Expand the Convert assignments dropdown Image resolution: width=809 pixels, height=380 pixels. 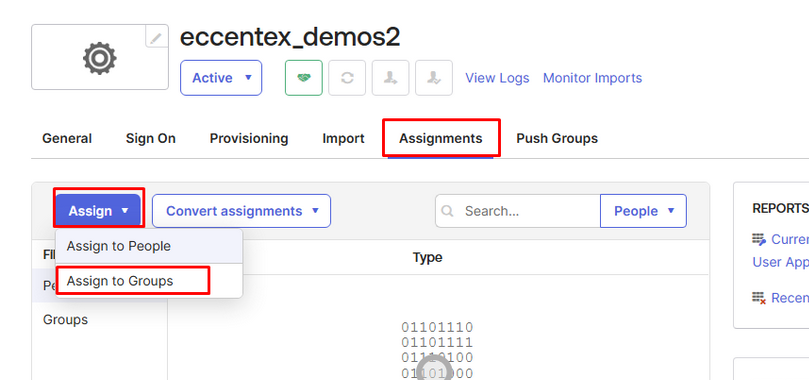241,211
